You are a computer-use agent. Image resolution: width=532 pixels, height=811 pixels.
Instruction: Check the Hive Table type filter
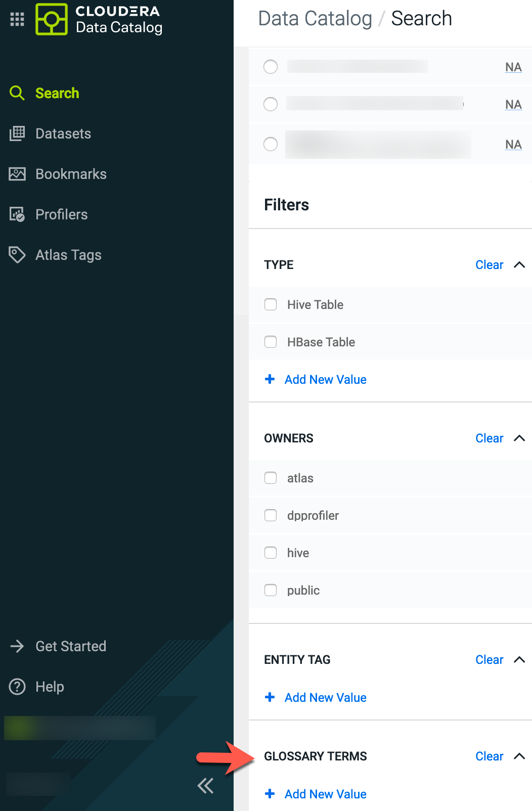pos(271,304)
